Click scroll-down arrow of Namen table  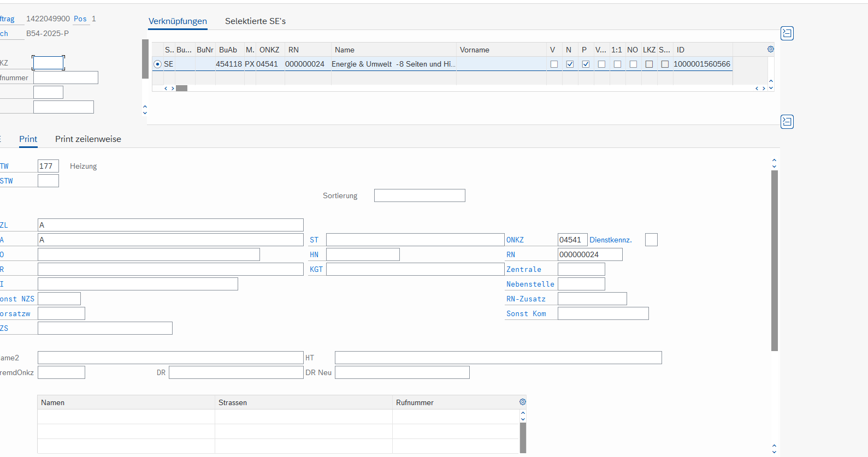(x=523, y=419)
